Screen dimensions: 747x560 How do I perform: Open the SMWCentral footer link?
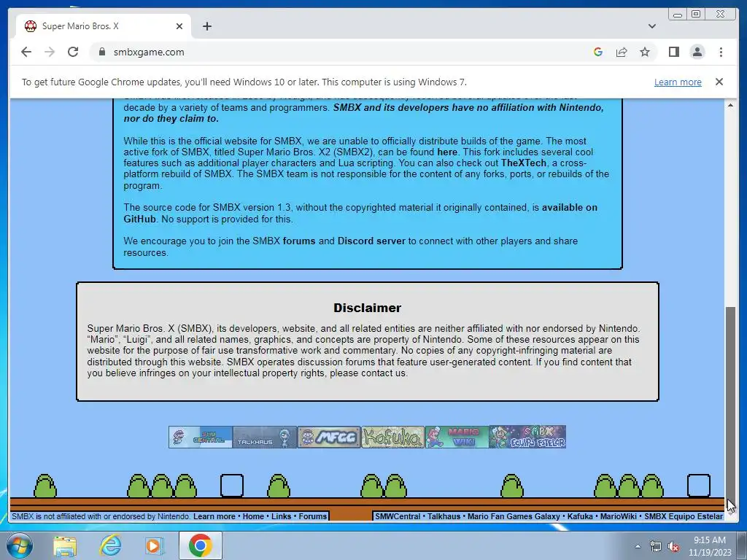[398, 516]
